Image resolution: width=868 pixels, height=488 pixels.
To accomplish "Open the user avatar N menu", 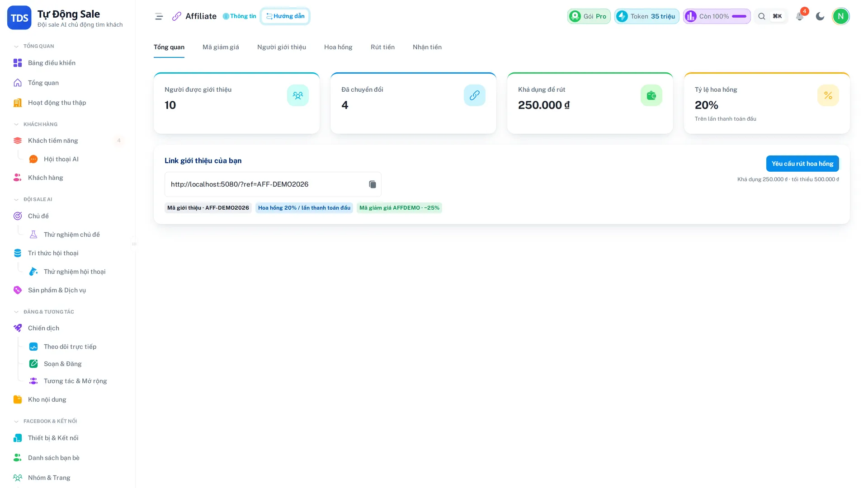I will coord(841,16).
